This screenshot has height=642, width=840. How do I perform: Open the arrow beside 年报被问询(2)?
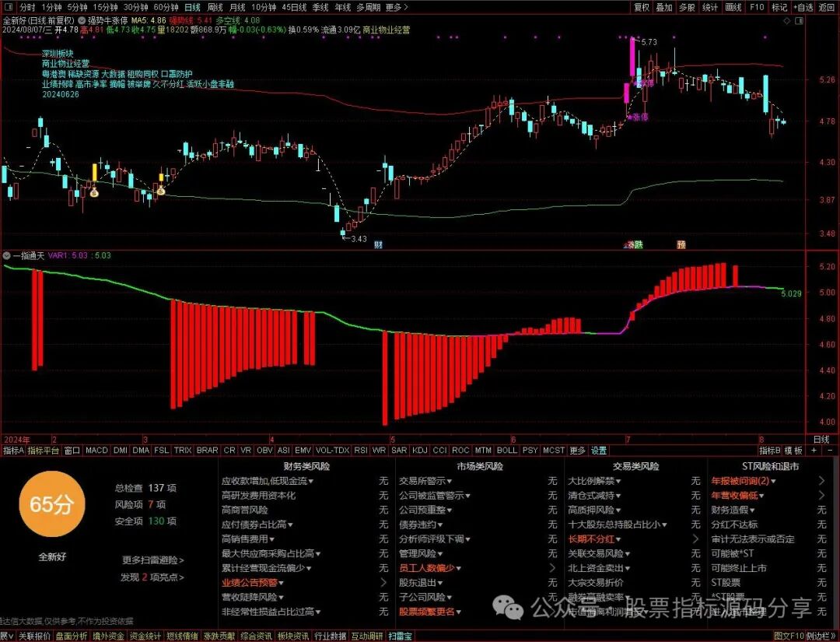tap(822, 481)
